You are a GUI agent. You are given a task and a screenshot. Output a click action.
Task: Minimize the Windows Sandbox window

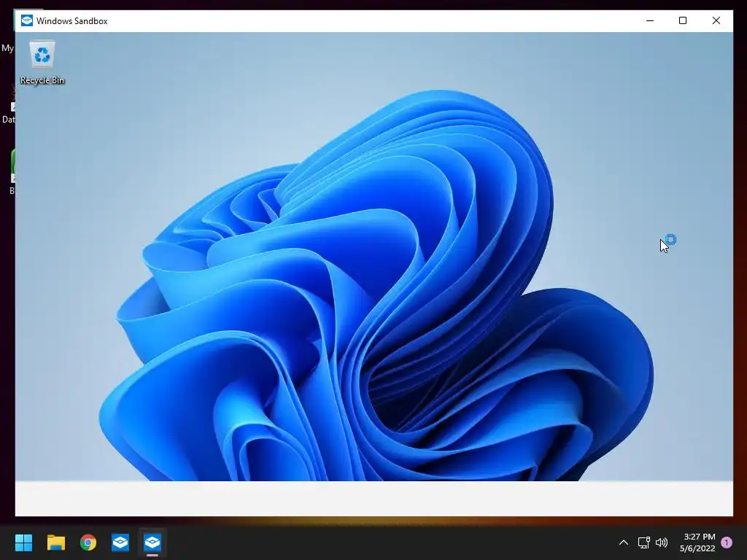click(650, 20)
